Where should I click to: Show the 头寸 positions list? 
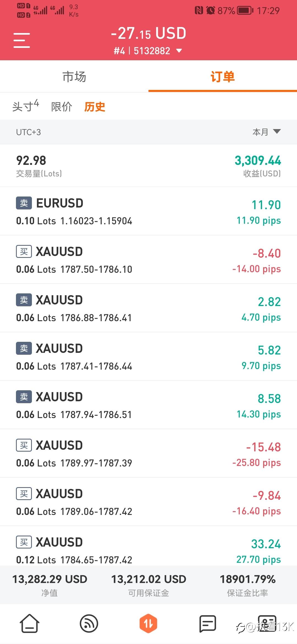pos(26,106)
